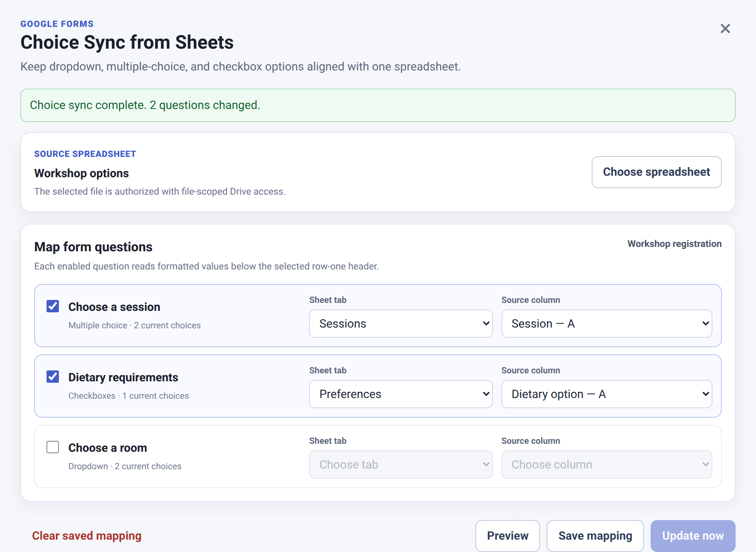The height and width of the screenshot is (552, 756).
Task: Click the 'GOOGLE FORMS' label
Action: pyautogui.click(x=57, y=24)
